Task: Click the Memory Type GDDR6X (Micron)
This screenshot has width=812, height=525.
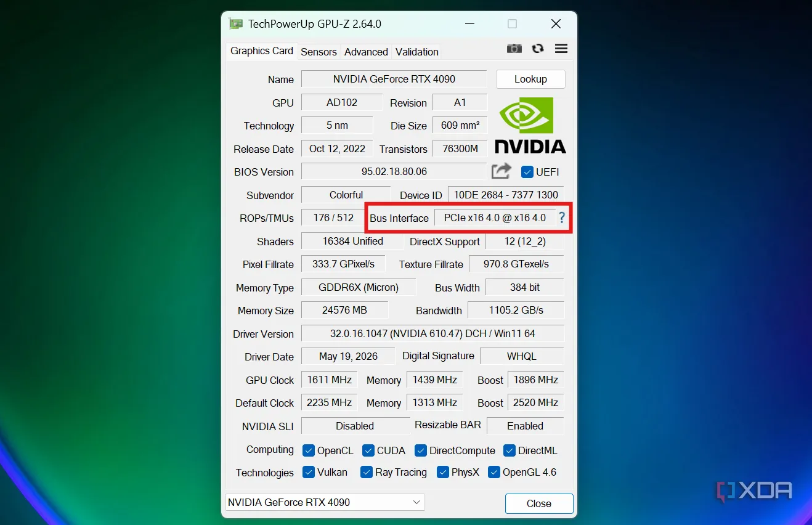Action: pos(359,287)
